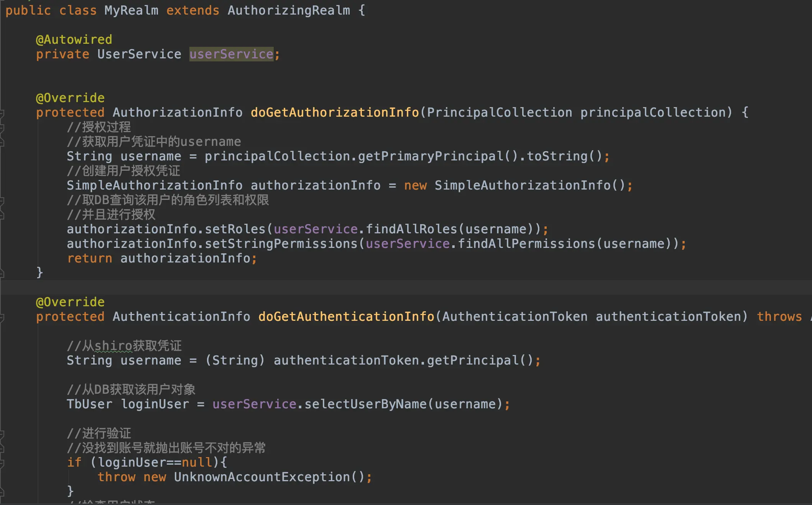Click the doGetAuthorizationInfo method name
This screenshot has height=505, width=812.
(x=334, y=112)
